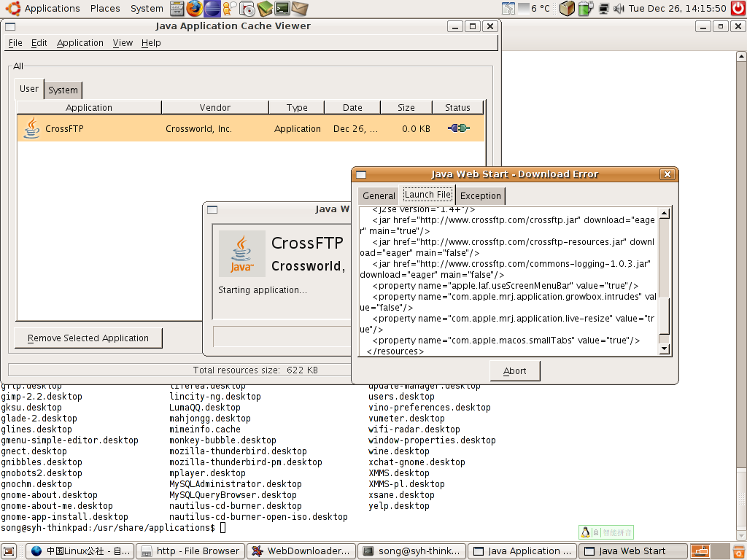Click scroll down arrow in Launch File pane
747x560 pixels.
pos(664,349)
